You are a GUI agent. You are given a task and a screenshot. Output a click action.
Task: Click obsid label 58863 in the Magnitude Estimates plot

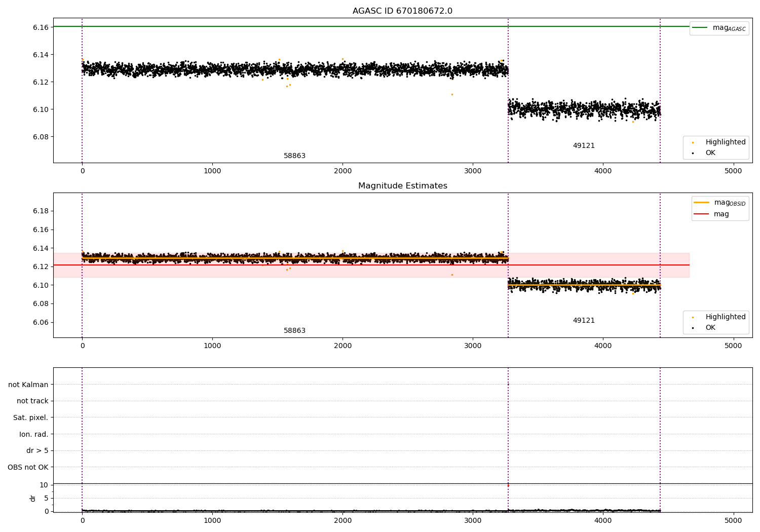pyautogui.click(x=294, y=331)
